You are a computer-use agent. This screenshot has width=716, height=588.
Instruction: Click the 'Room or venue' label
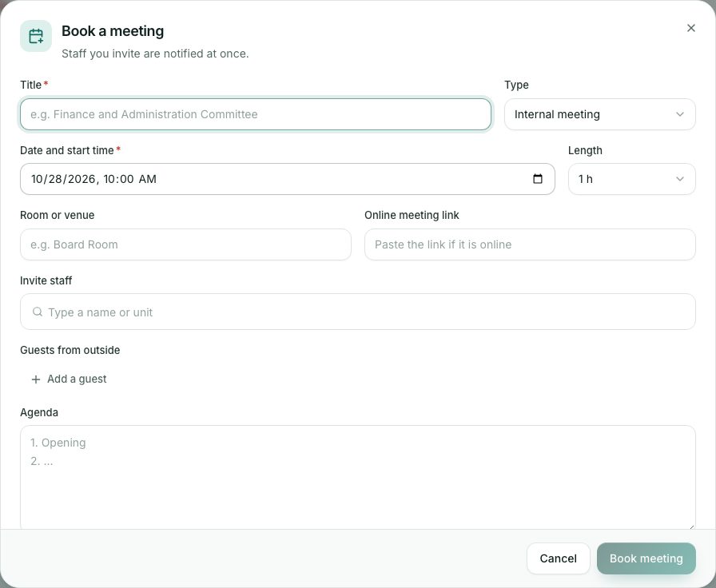coord(57,215)
